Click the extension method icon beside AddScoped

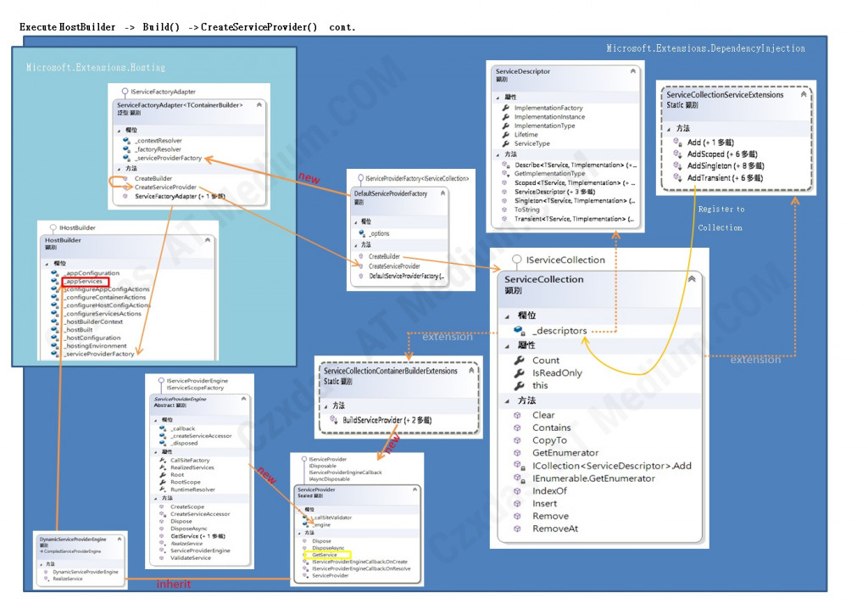coord(677,154)
